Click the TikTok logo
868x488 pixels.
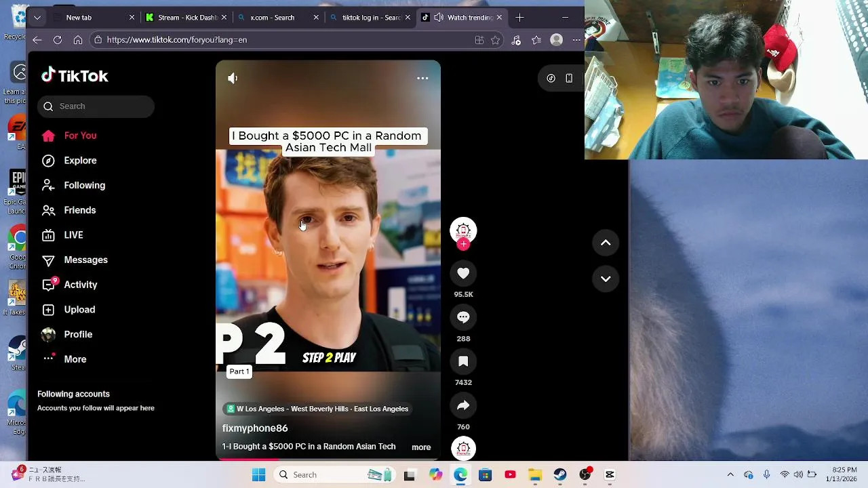coord(75,76)
